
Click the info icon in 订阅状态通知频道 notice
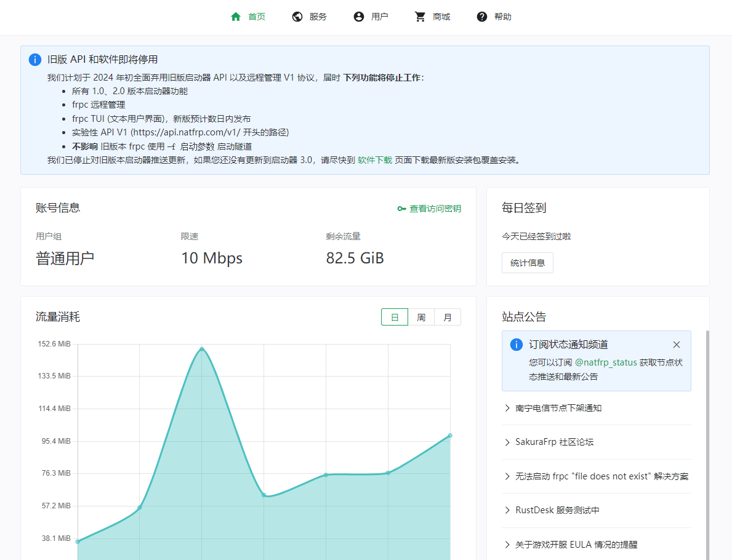(x=517, y=345)
